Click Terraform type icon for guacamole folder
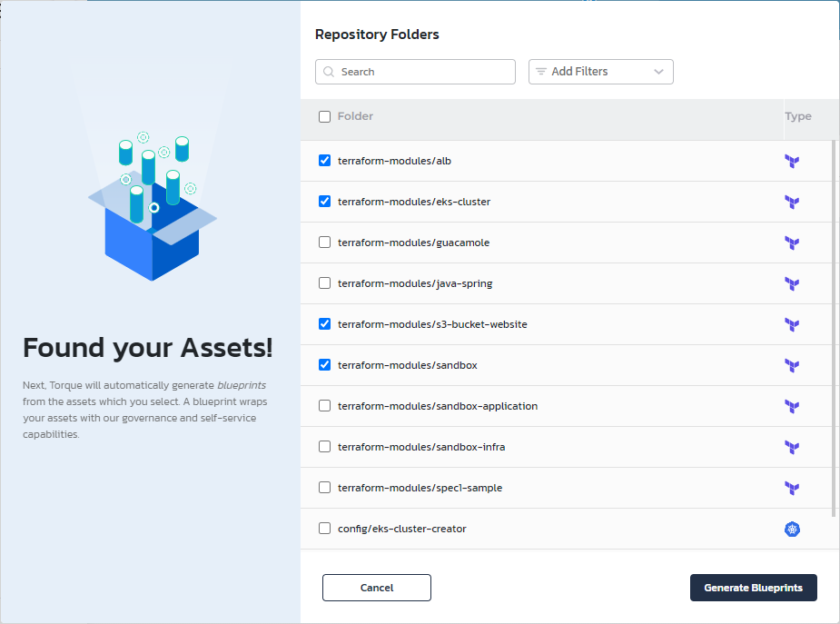 pyautogui.click(x=792, y=243)
